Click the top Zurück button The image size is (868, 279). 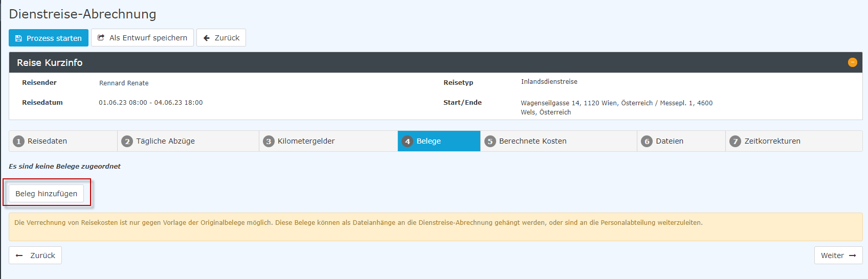[221, 38]
